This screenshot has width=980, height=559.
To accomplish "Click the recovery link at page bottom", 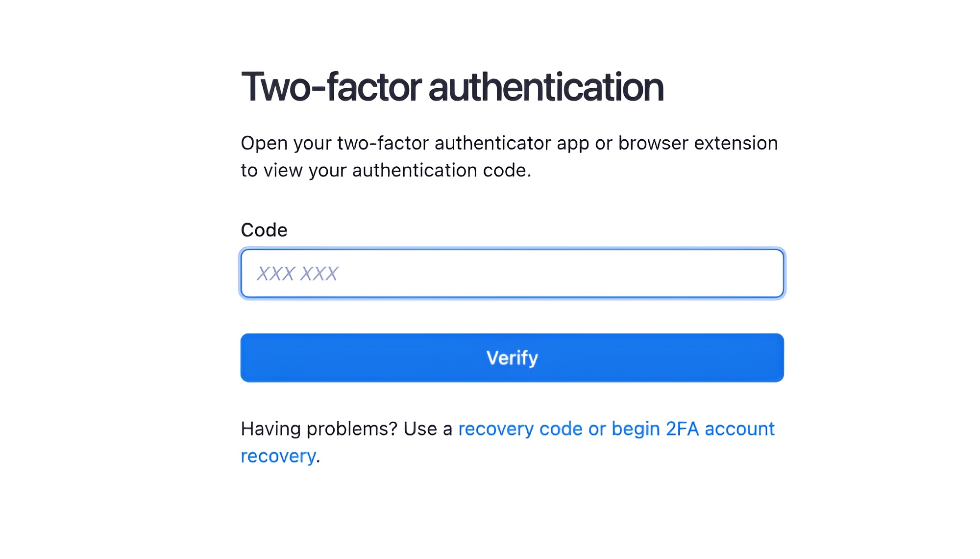I will click(x=277, y=456).
